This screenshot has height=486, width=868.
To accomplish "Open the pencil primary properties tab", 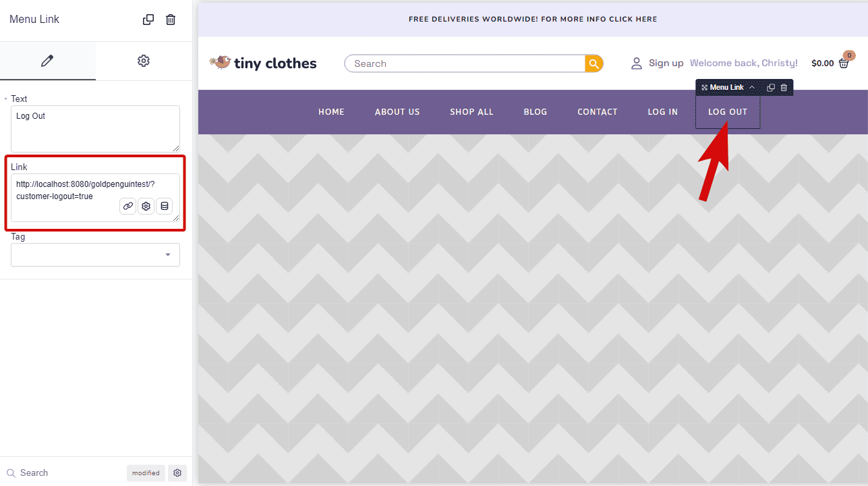I will (47, 61).
